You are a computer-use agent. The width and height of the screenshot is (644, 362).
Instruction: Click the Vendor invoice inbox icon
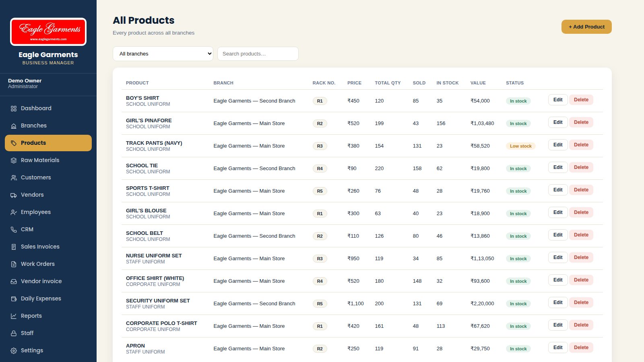14,282
